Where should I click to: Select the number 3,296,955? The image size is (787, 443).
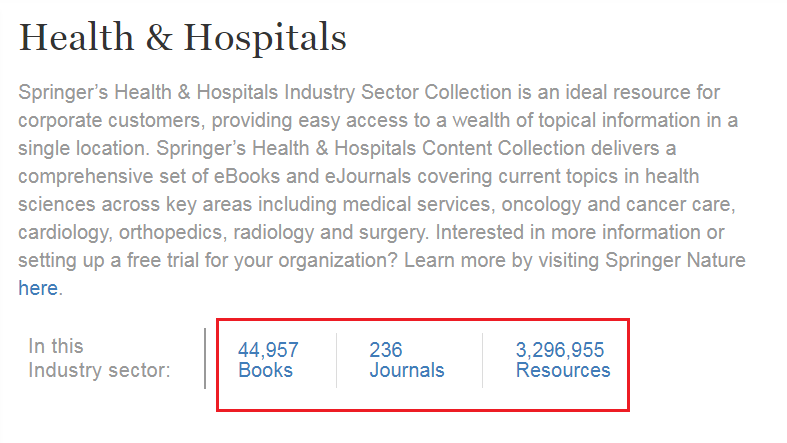coord(560,350)
